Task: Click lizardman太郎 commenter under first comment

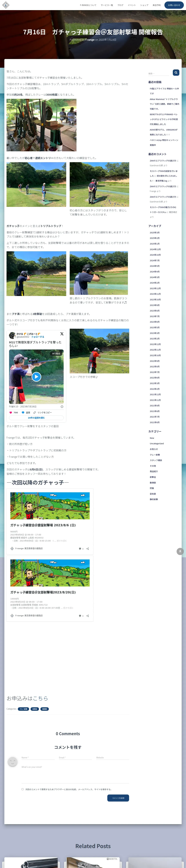Action: (156, 165)
